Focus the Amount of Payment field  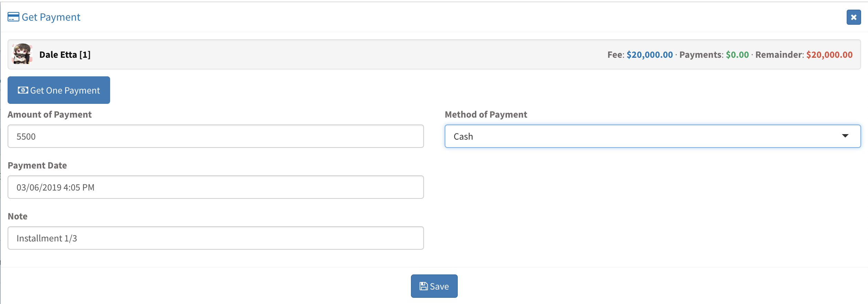[x=216, y=136]
